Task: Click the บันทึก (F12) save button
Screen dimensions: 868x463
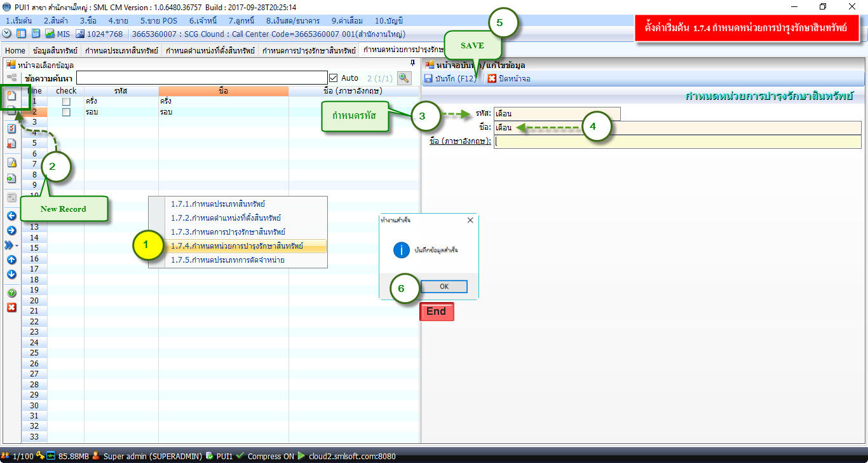Action: tap(451, 78)
